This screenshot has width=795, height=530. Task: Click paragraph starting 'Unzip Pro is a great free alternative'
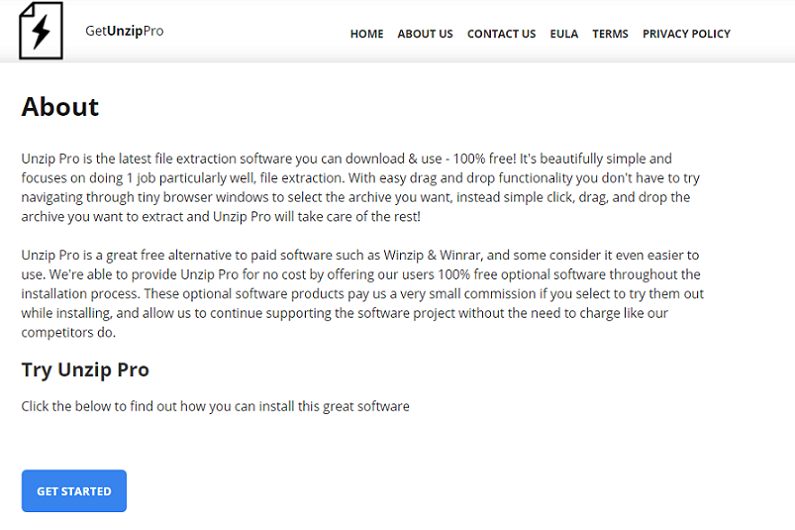click(x=363, y=294)
